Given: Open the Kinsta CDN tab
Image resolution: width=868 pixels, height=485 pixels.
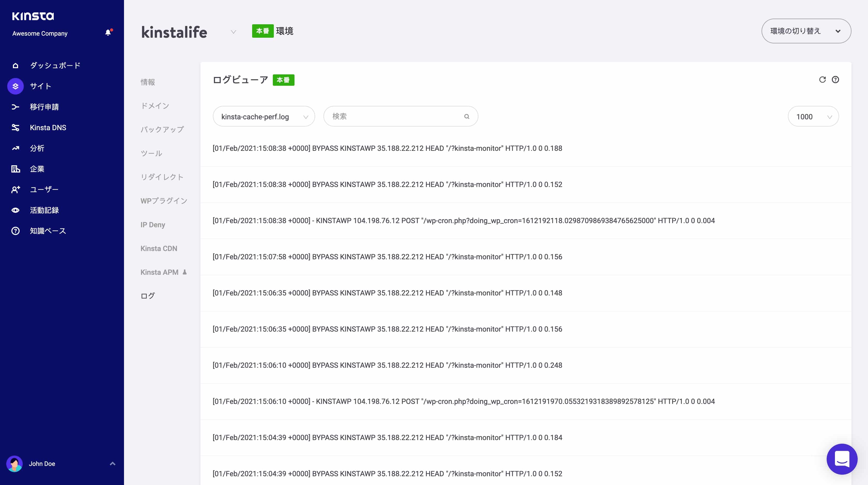Looking at the screenshot, I should tap(159, 248).
